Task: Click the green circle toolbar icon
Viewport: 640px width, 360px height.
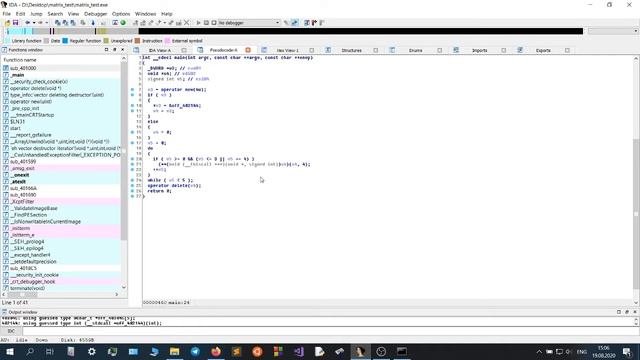Action: click(x=123, y=23)
